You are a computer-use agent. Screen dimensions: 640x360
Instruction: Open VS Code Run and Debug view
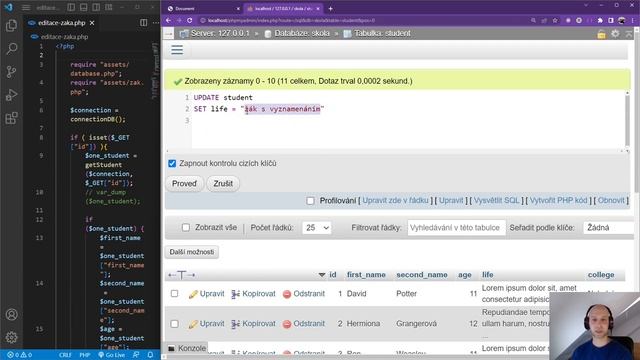point(11,95)
